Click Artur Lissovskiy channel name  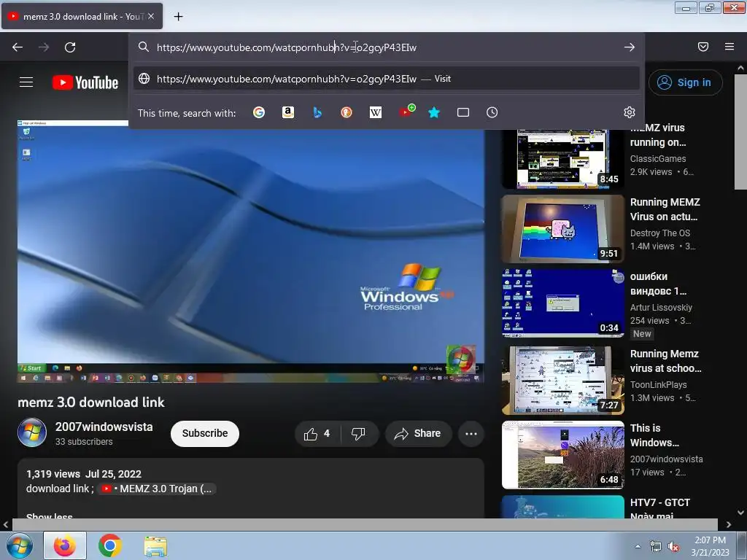[x=661, y=308]
